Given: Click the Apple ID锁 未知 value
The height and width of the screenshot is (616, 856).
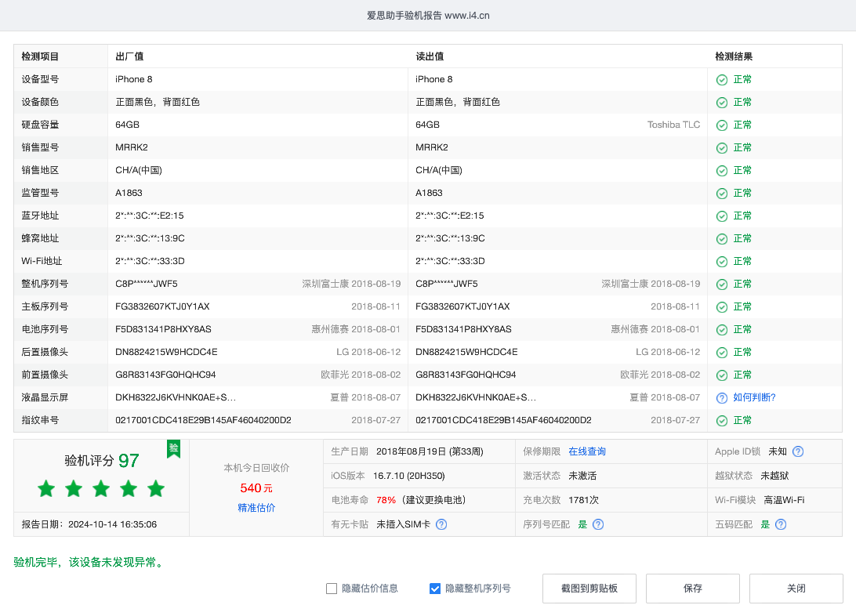Looking at the screenshot, I should tap(778, 451).
